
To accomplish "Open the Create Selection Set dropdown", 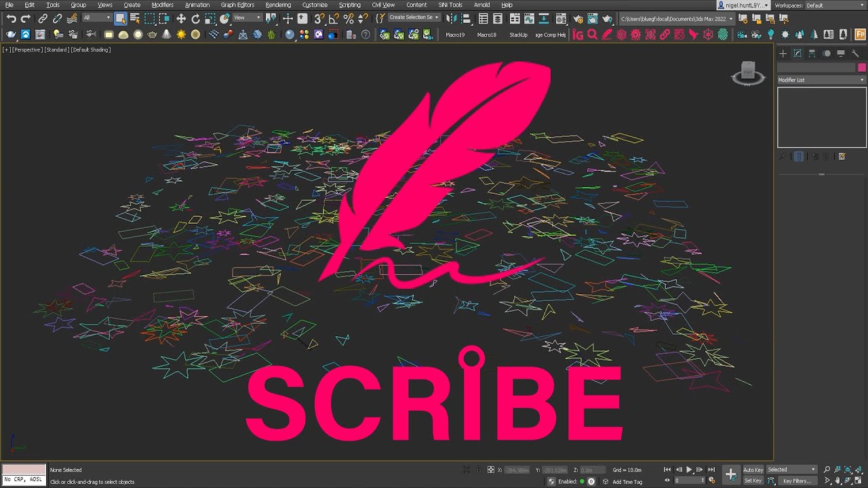I will [x=414, y=18].
